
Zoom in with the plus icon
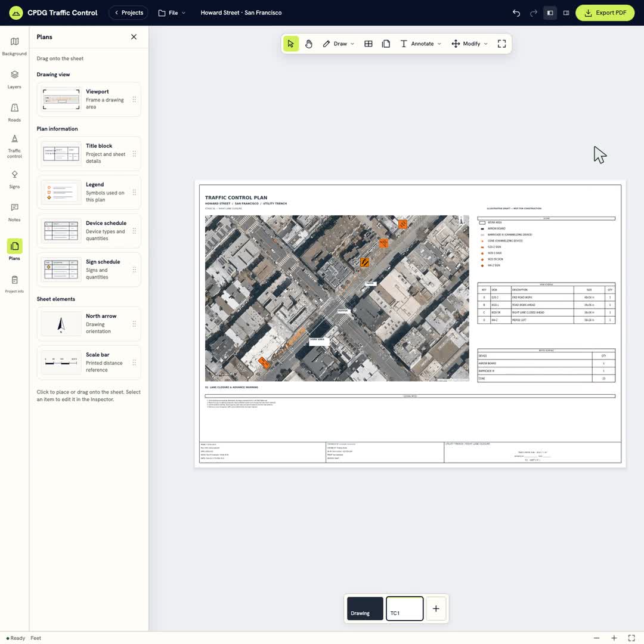[x=614, y=638]
